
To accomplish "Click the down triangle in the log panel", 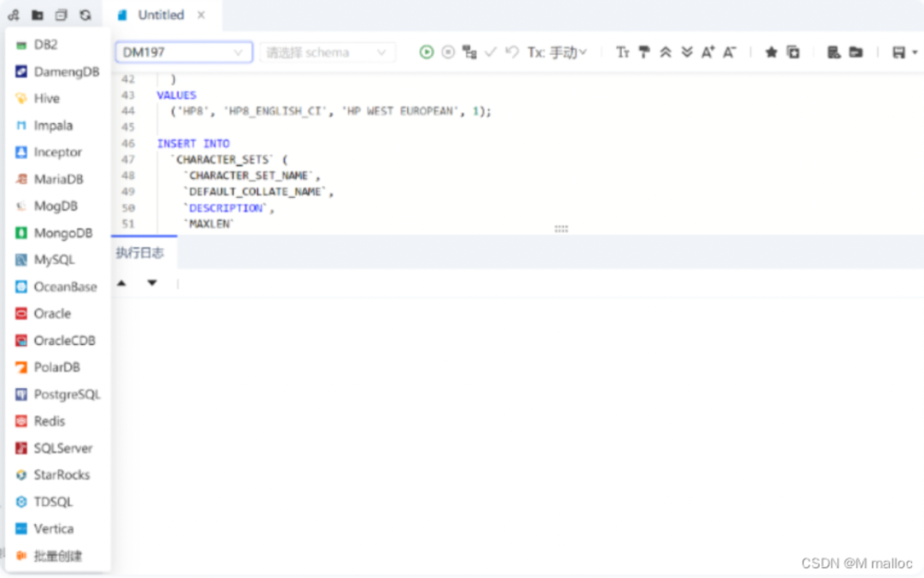I will [152, 283].
